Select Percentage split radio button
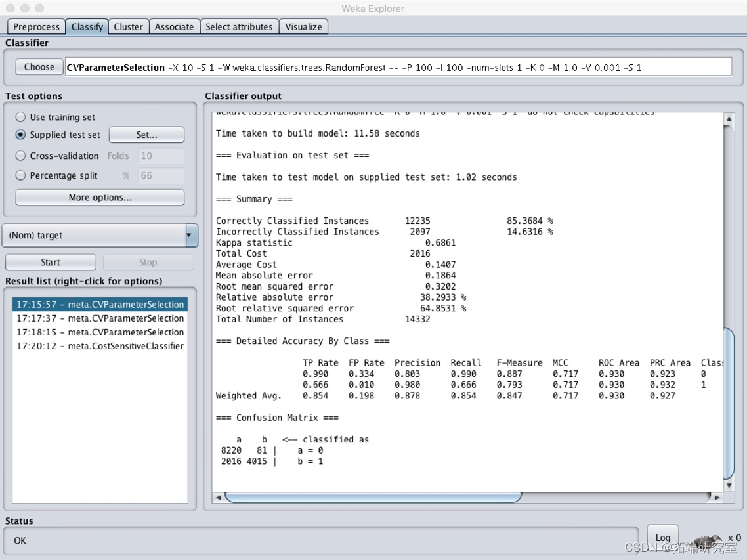This screenshot has height=560, width=747. click(x=20, y=176)
